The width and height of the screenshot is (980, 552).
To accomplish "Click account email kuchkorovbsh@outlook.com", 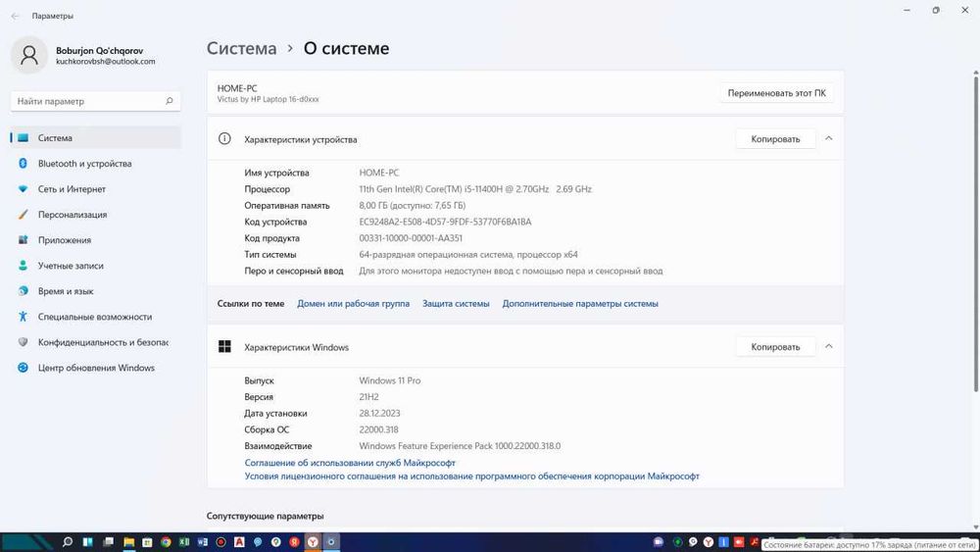I will [x=106, y=61].
